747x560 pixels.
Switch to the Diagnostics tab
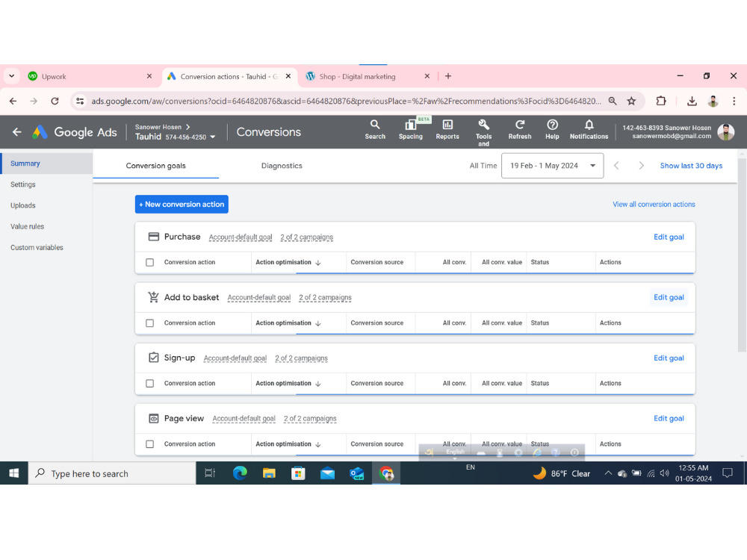282,166
